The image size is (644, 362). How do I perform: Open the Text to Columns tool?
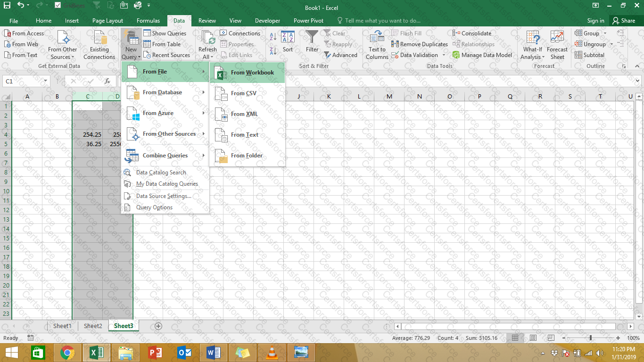tap(377, 45)
